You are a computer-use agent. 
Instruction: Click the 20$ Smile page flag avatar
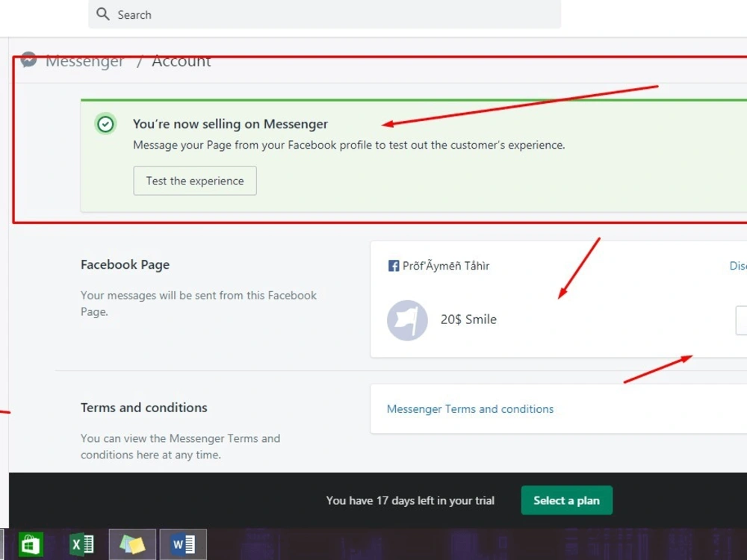coord(407,320)
